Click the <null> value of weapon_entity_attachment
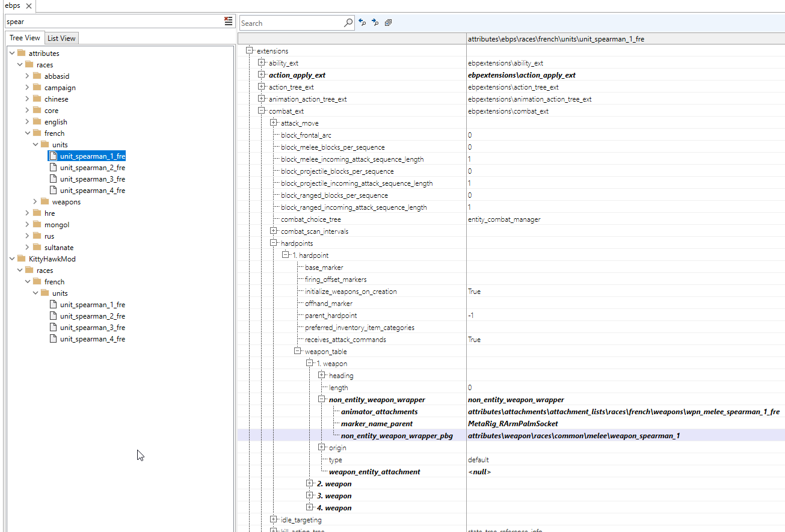This screenshot has height=532, width=785. tap(479, 472)
